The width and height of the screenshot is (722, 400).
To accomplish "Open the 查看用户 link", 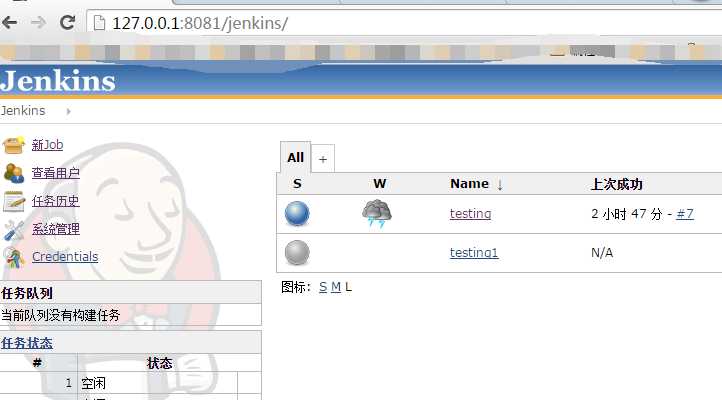I will click(56, 173).
